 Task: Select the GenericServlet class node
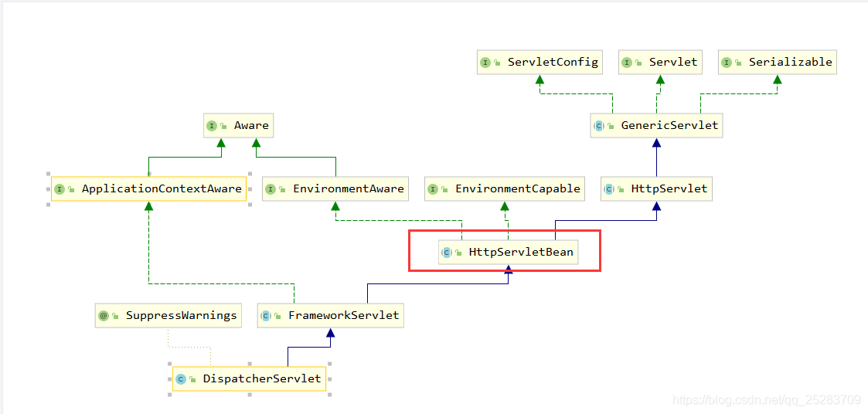pyautogui.click(x=656, y=126)
